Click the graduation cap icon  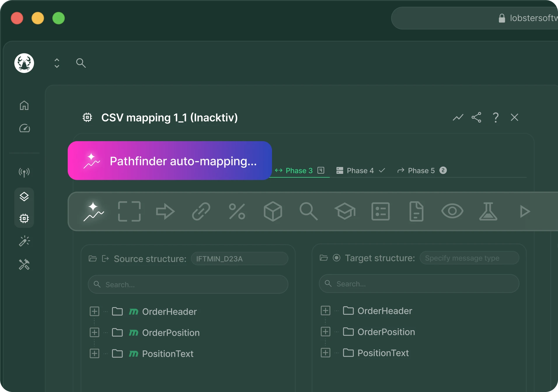(x=345, y=211)
